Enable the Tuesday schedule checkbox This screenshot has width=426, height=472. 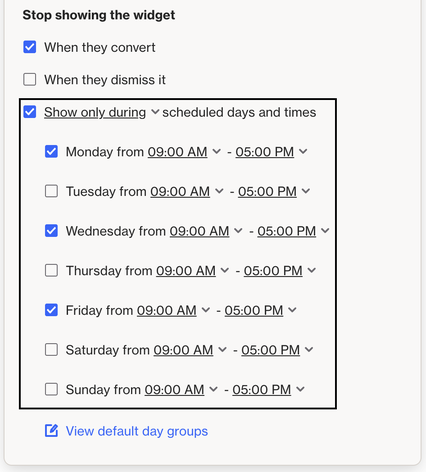click(x=51, y=191)
